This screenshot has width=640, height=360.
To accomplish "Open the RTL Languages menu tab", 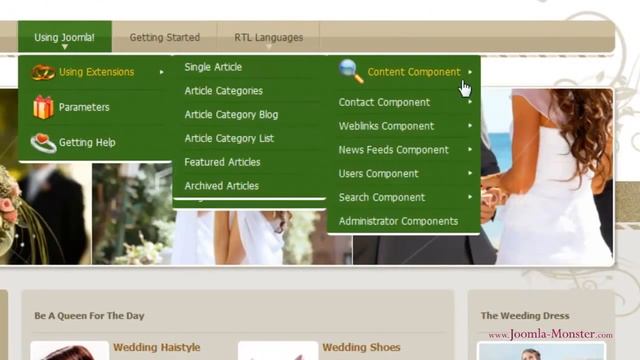I will point(268,37).
